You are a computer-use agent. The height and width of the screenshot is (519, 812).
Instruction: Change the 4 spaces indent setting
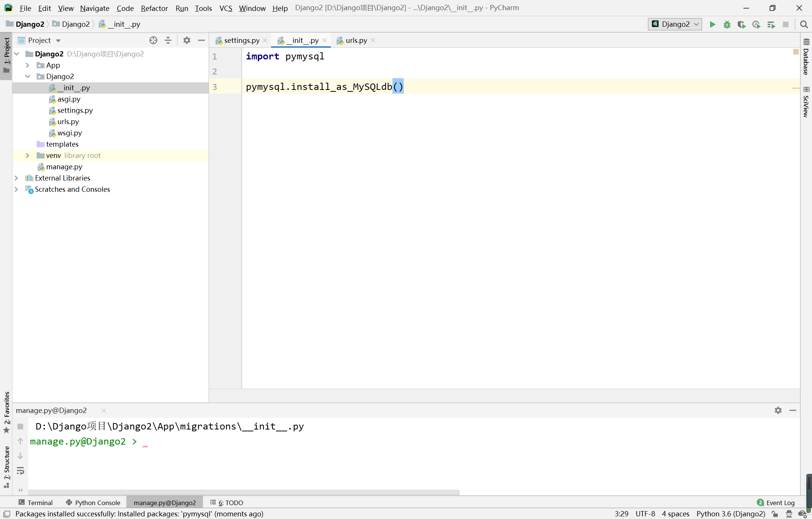pyautogui.click(x=676, y=514)
